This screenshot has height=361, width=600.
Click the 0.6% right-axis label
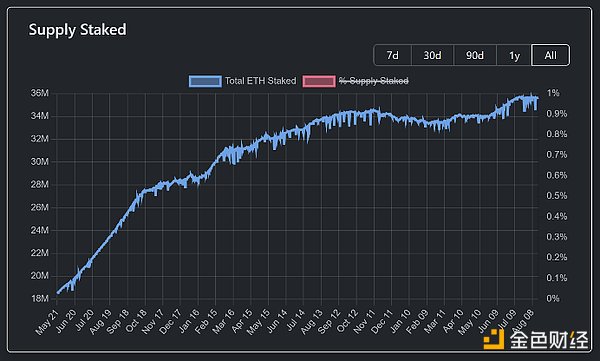click(x=556, y=175)
